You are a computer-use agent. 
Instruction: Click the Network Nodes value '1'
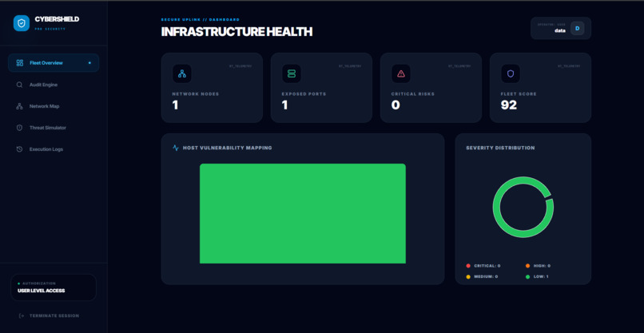(175, 105)
